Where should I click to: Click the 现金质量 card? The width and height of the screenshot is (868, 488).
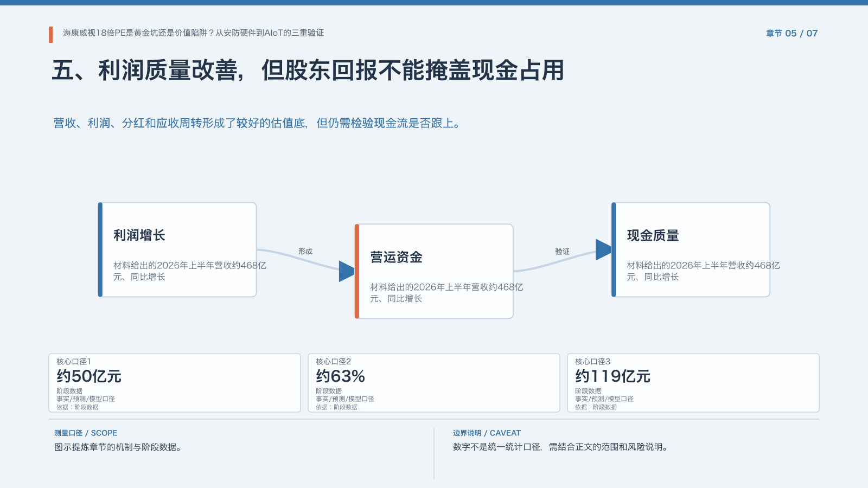click(691, 249)
